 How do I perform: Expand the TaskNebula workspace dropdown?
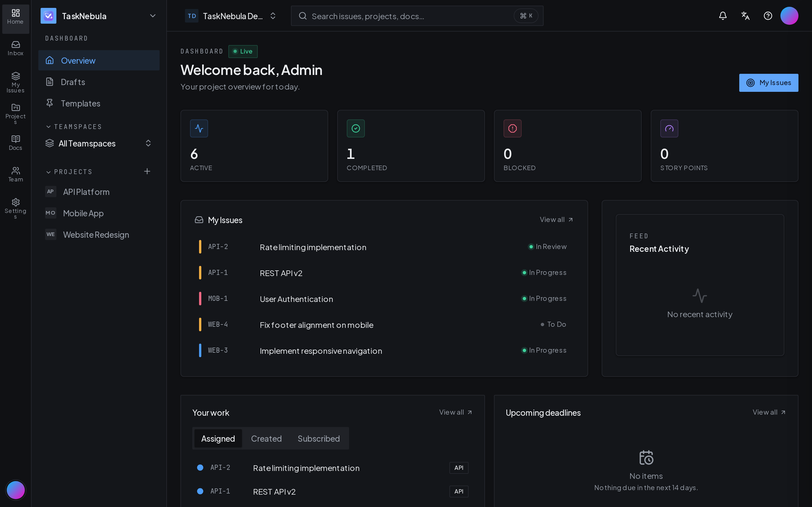coord(153,16)
